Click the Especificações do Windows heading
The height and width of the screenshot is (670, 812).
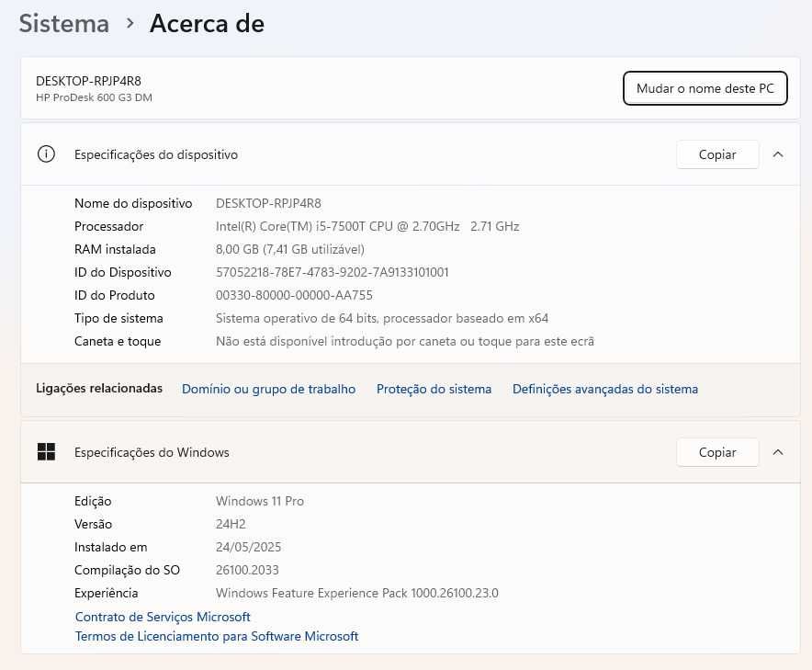152,452
